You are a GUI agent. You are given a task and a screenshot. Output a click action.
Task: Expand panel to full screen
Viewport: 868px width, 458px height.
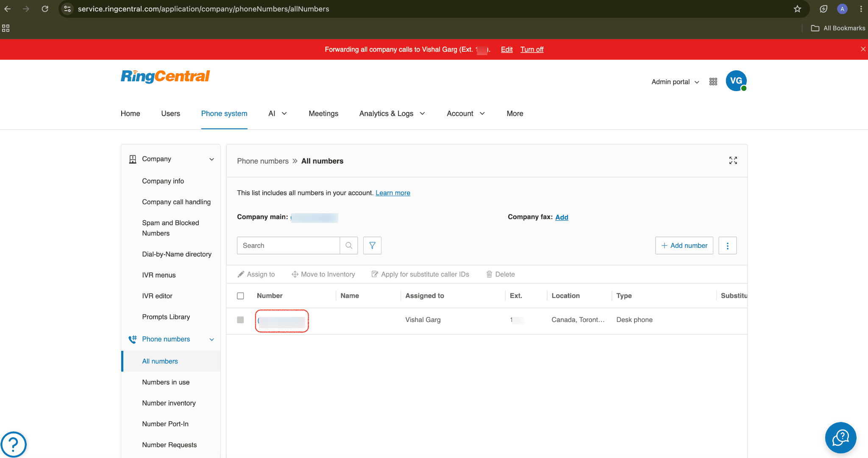733,161
